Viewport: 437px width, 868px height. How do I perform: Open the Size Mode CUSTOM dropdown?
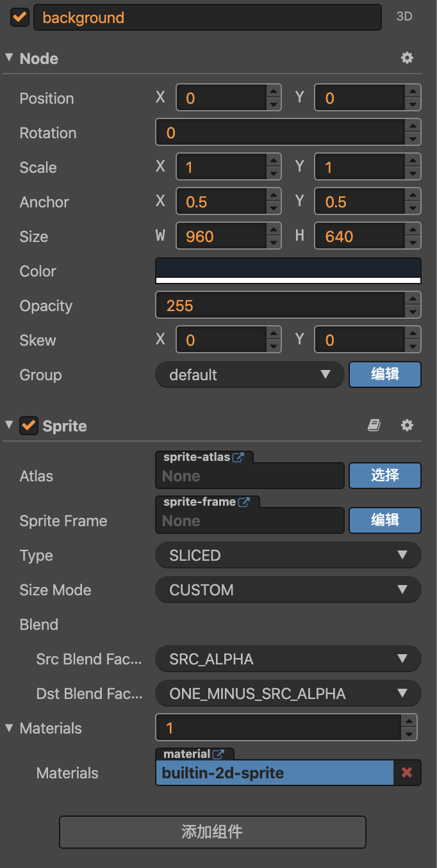pos(288,590)
